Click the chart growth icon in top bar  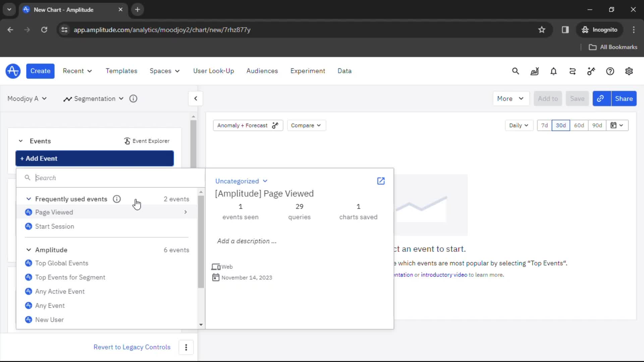coord(535,71)
